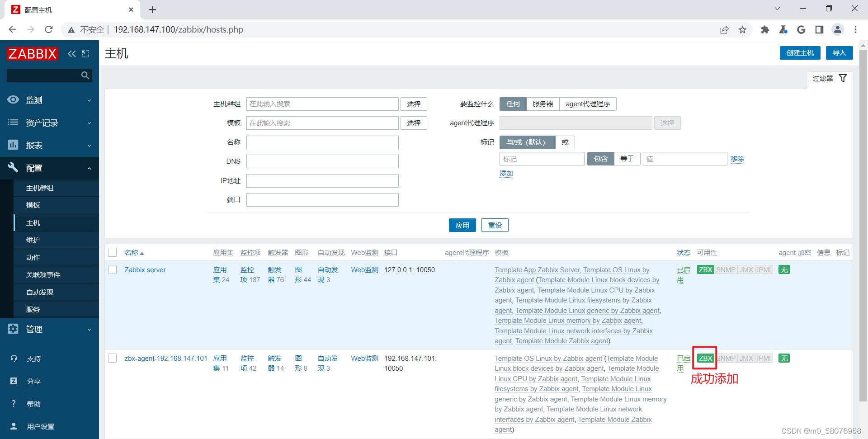The width and height of the screenshot is (868, 439).
Task: Toggle the select-all hosts checkbox
Action: click(x=113, y=252)
